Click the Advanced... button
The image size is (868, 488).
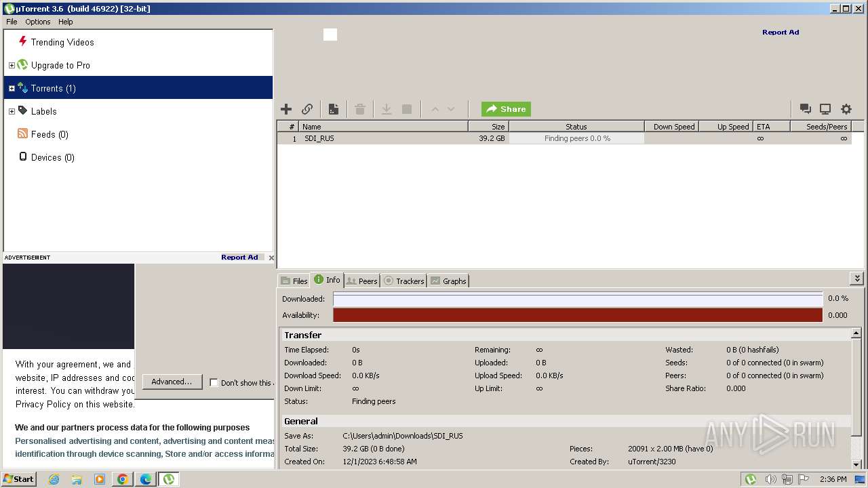[x=172, y=382]
